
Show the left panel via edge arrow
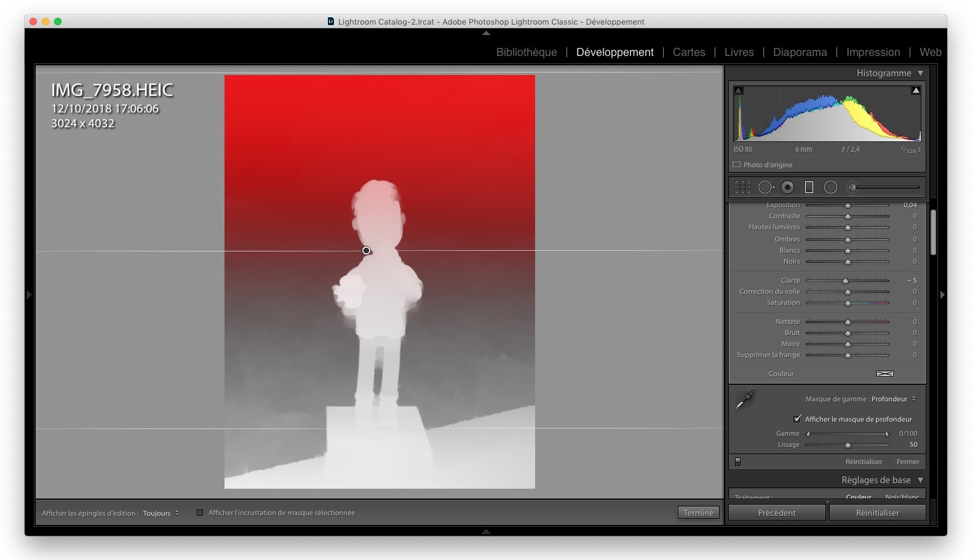click(x=29, y=295)
